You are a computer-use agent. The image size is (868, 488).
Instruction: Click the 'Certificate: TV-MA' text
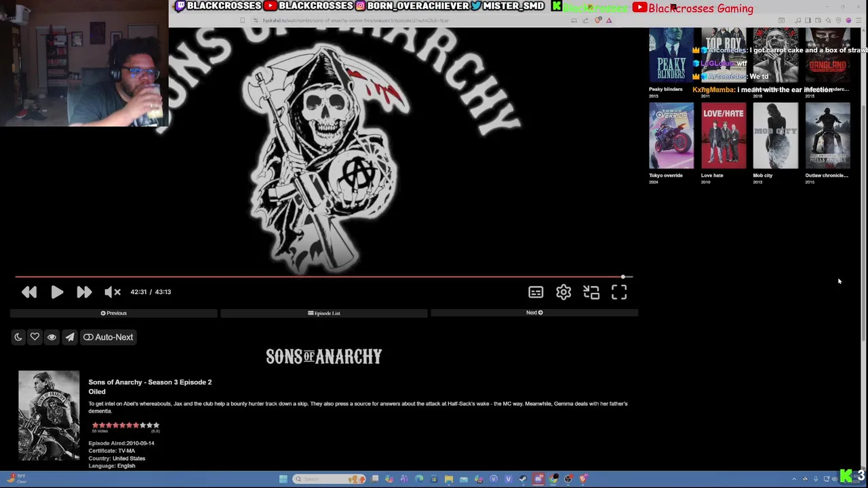tap(111, 451)
